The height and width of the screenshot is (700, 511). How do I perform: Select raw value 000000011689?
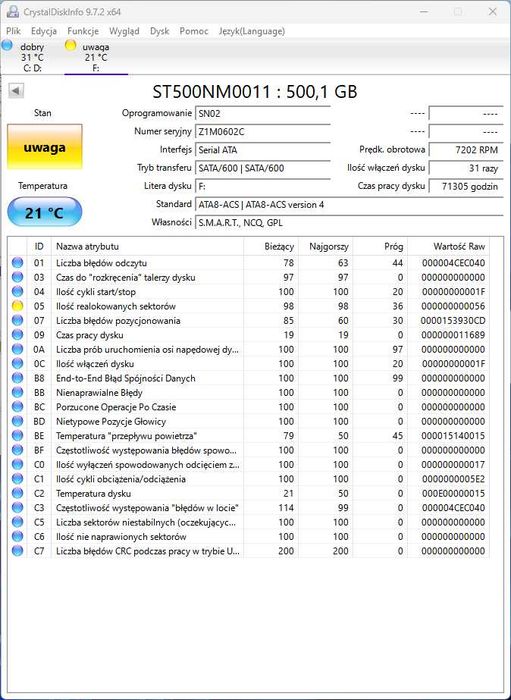point(453,335)
